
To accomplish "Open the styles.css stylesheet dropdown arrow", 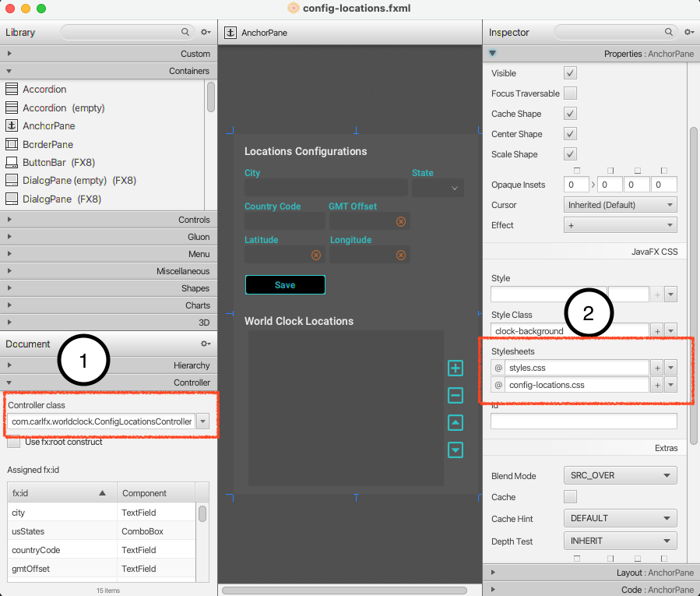I will point(670,368).
